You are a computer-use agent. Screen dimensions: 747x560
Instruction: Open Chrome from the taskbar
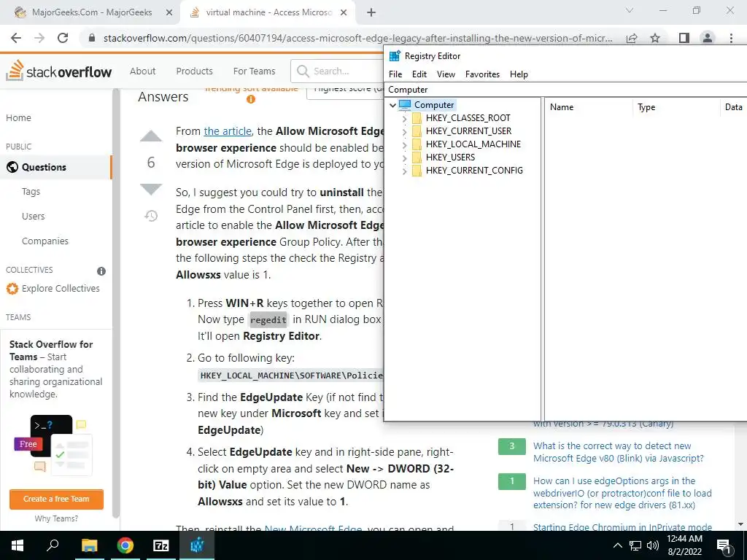pyautogui.click(x=125, y=545)
